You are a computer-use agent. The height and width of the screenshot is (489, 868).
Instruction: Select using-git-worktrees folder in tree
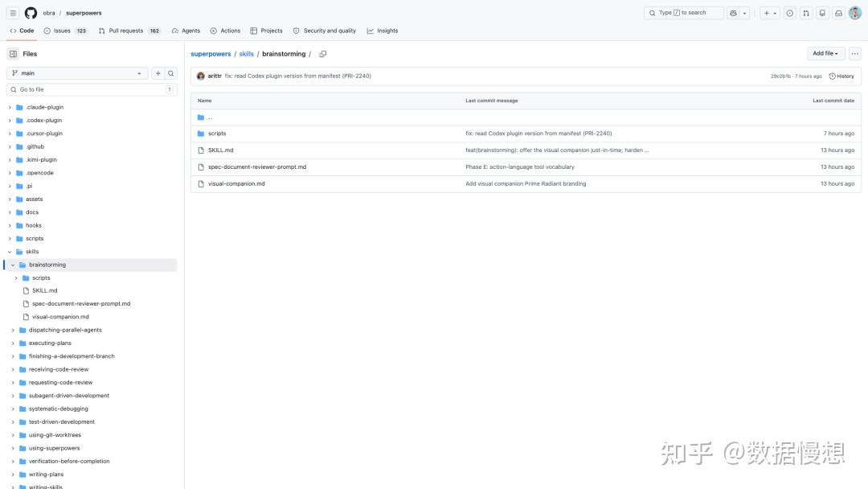[55, 435]
